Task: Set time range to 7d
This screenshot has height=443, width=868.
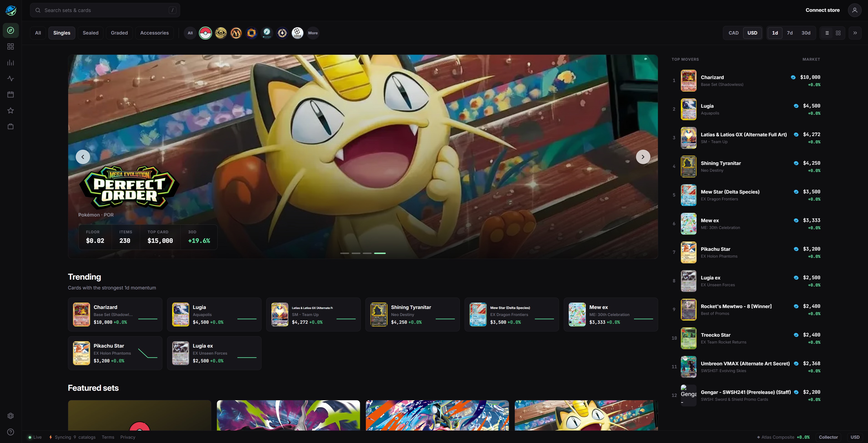Action: click(790, 33)
